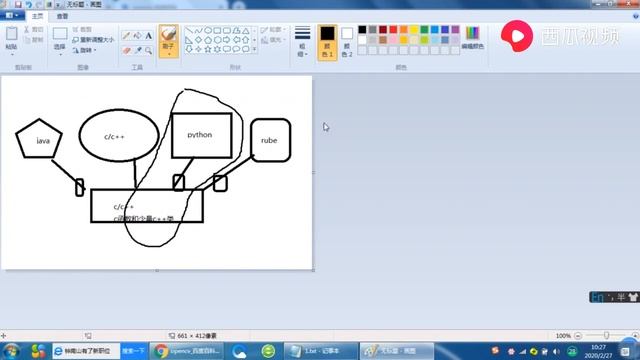Pick the yellow color swatch

point(414,29)
